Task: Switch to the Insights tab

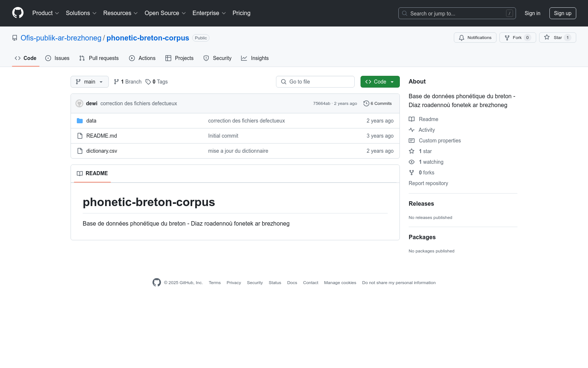Action: (x=255, y=58)
